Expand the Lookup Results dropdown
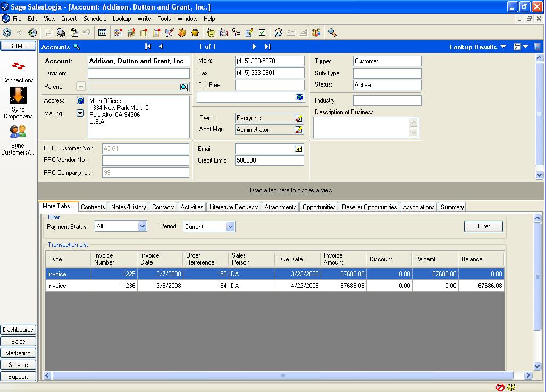 [503, 47]
